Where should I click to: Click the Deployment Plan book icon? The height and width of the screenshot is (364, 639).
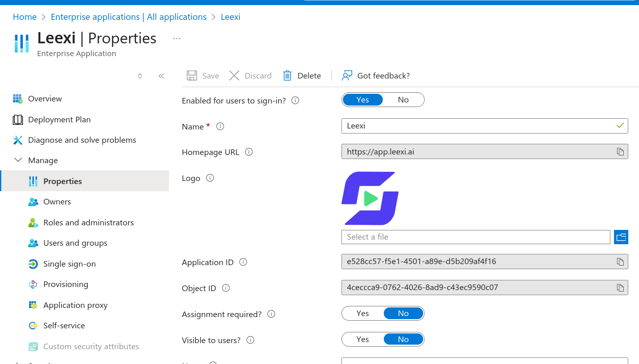(x=18, y=119)
